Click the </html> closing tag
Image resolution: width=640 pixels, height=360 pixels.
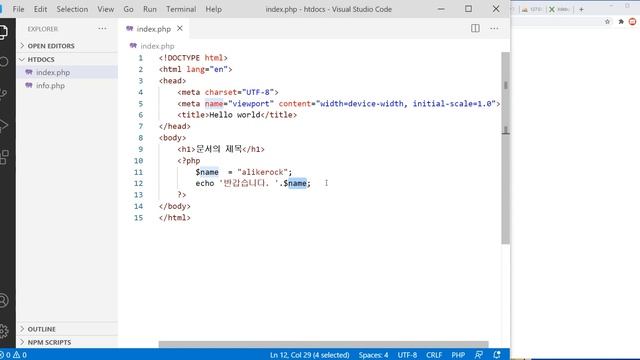[x=175, y=218]
